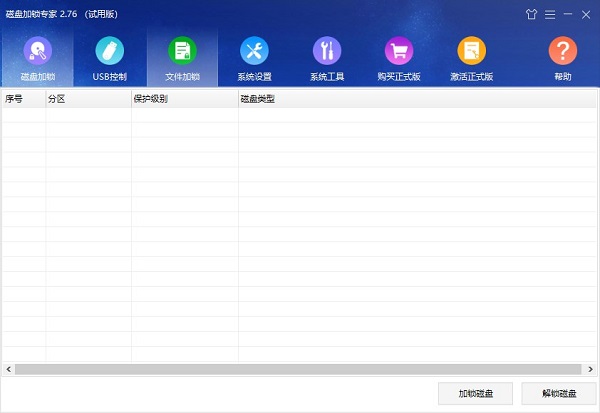Viewport: 600px width, 413px height.
Task: Click the horizontal scrollbar thumb
Action: pyautogui.click(x=298, y=369)
